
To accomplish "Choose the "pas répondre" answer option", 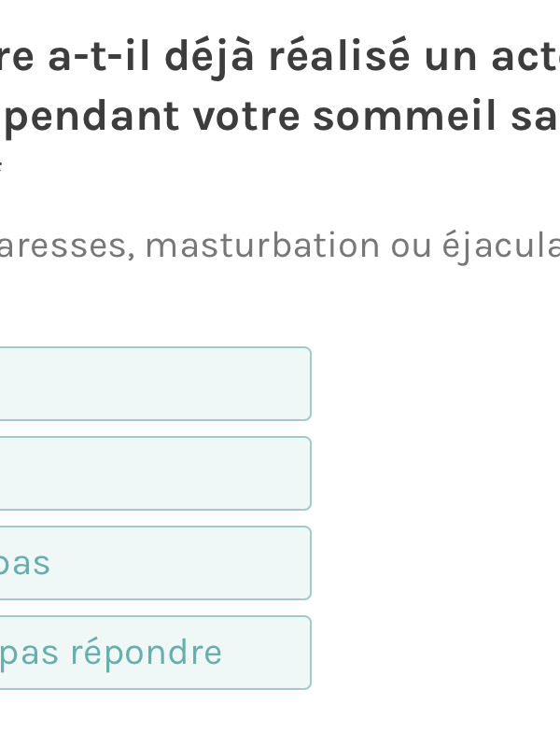I will point(154,653).
